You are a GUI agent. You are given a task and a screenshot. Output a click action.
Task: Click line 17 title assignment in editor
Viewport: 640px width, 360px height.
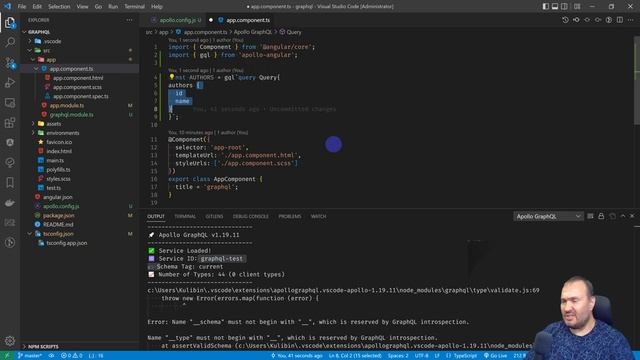(x=207, y=187)
